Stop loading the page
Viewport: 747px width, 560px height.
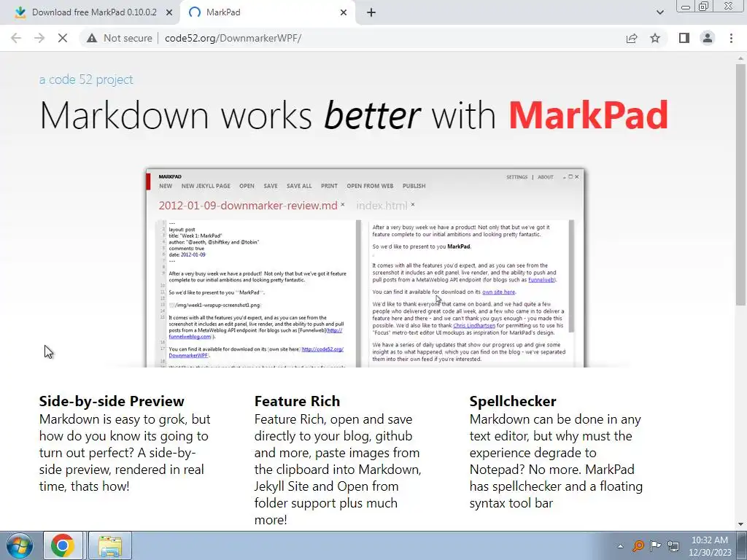coord(63,38)
